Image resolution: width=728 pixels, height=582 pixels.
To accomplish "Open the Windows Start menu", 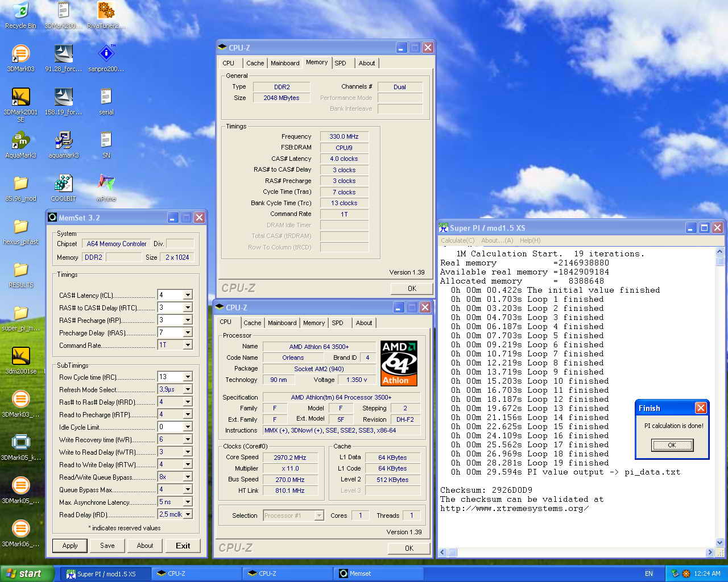I will click(x=27, y=573).
